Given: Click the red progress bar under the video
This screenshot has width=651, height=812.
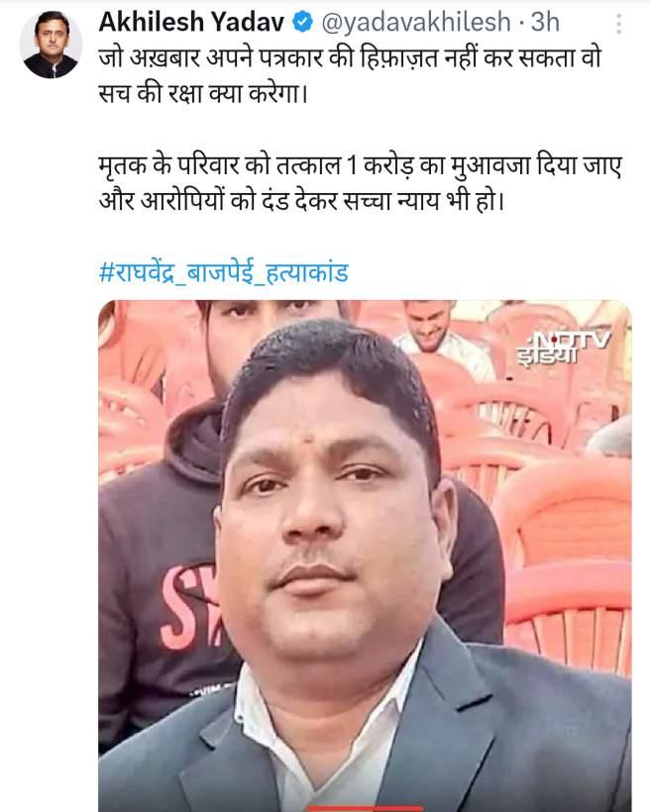Looking at the screenshot, I should (365, 809).
